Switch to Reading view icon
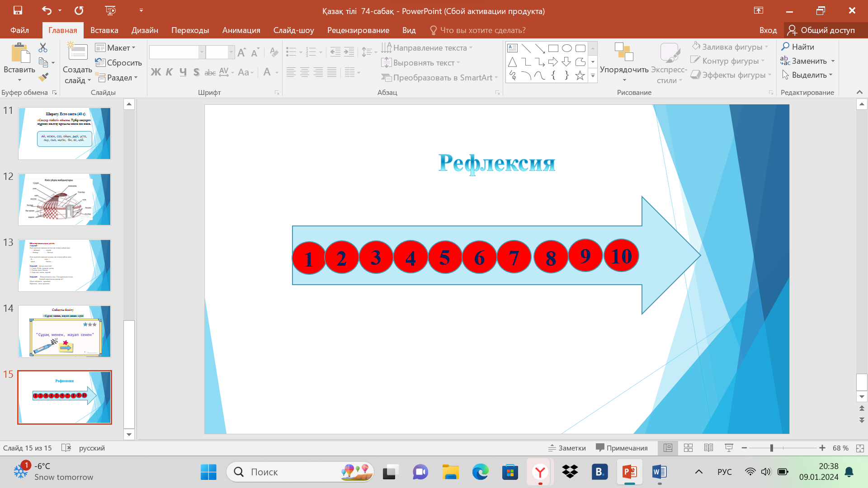This screenshot has width=868, height=488. pyautogui.click(x=708, y=448)
